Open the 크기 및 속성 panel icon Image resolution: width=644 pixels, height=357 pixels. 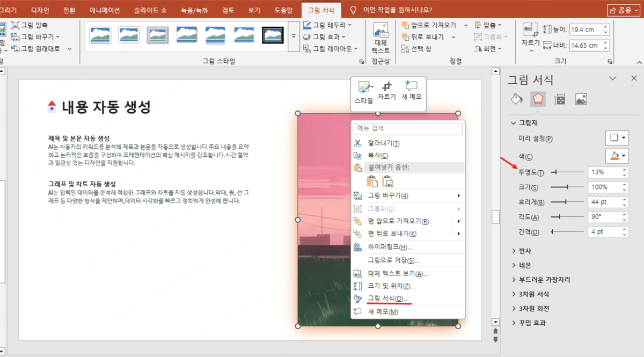(559, 99)
